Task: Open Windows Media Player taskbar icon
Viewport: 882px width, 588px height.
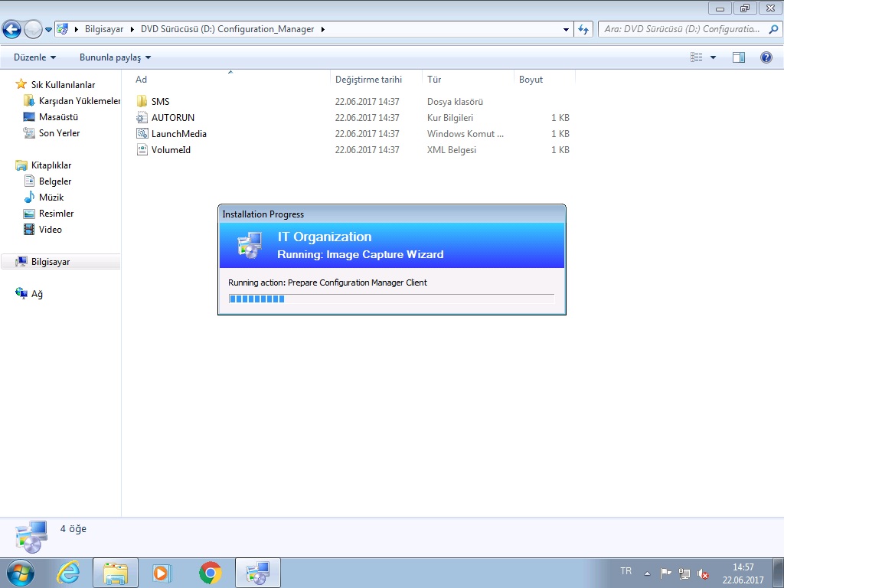Action: [x=162, y=572]
